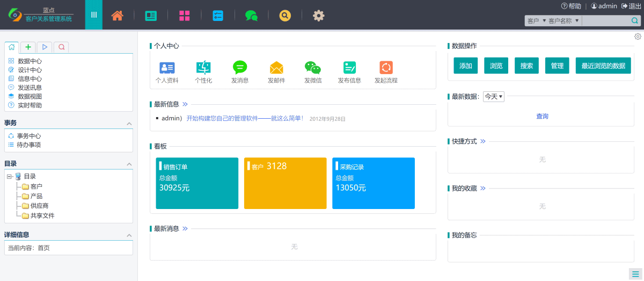The height and width of the screenshot is (281, 644).
Task: Collapse the 事务 panel section
Action: coord(129,124)
